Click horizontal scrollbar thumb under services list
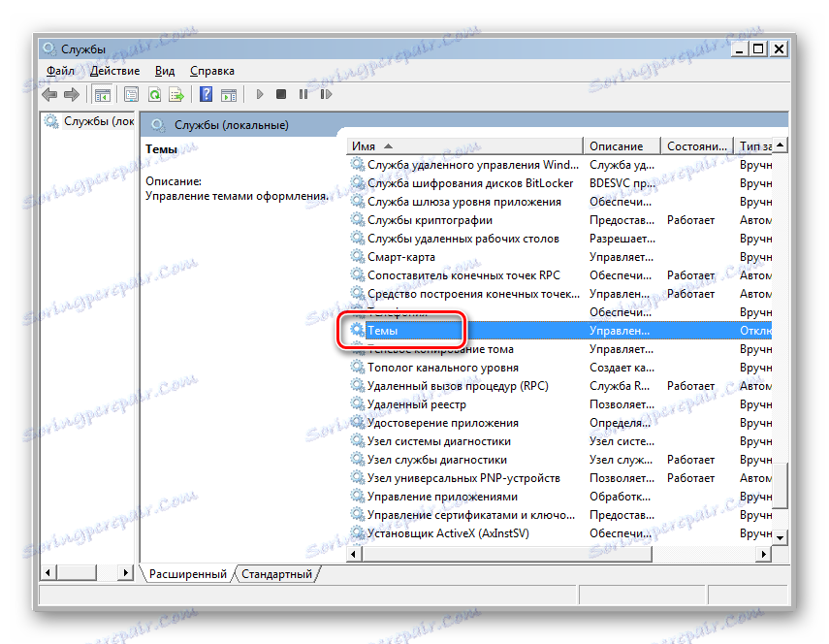Screen dimensions: 829x644 (x=507, y=554)
